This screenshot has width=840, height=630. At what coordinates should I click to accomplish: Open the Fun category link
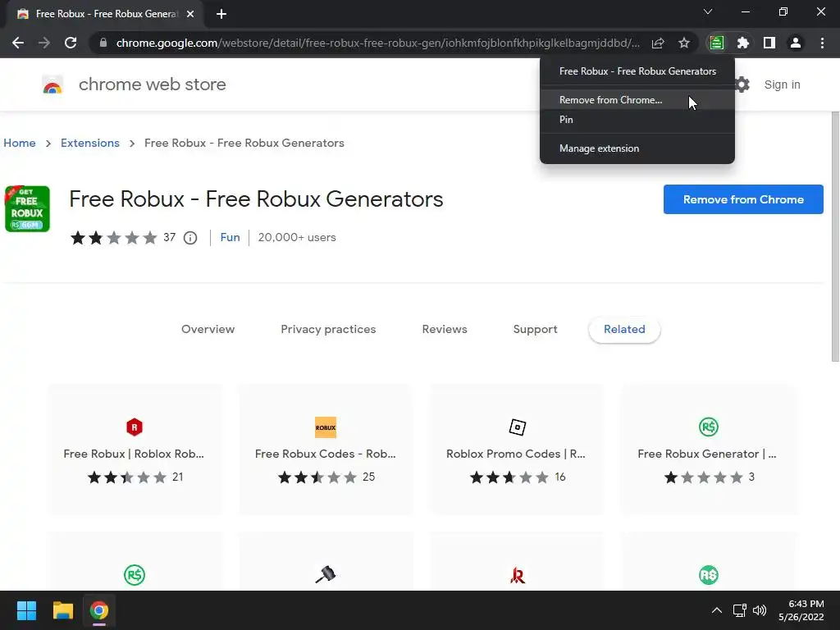coord(230,237)
